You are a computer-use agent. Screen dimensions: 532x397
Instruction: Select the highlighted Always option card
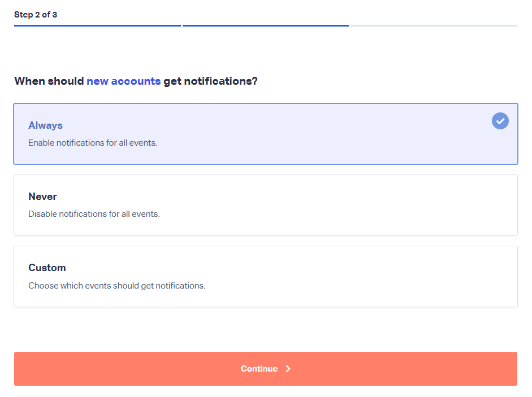click(x=266, y=134)
